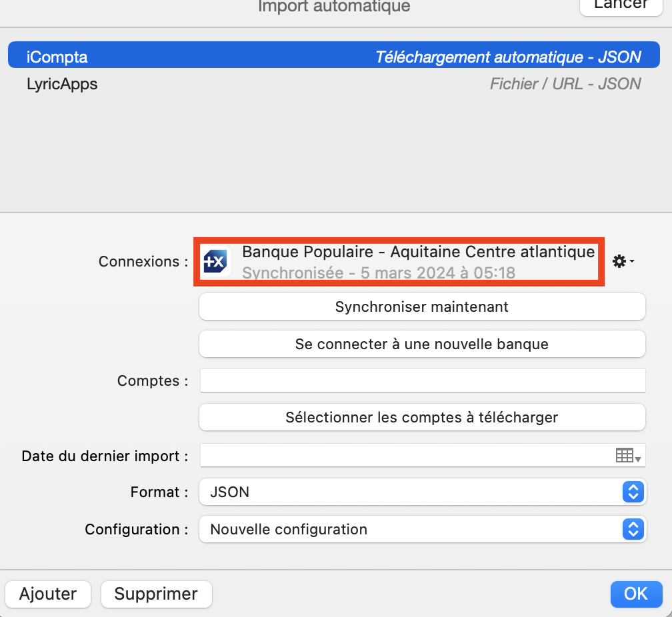Viewport: 672px width, 617px height.
Task: Open the gear settings menu beside Connexions
Action: point(623,261)
